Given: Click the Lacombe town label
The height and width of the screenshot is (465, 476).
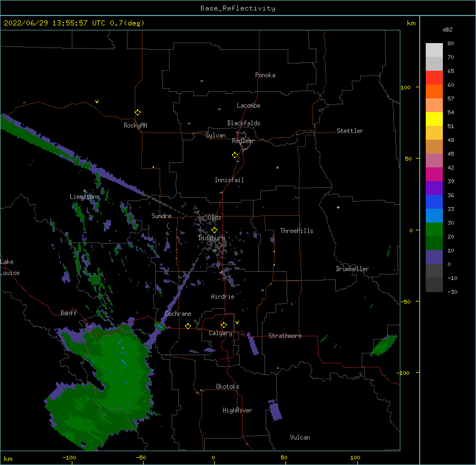Looking at the screenshot, I should 248,105.
